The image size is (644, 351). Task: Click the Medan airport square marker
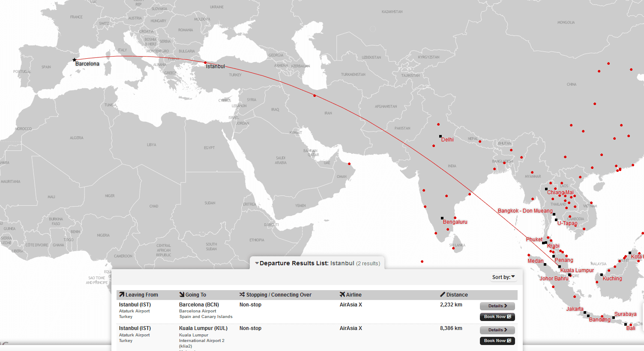pyautogui.click(x=545, y=264)
